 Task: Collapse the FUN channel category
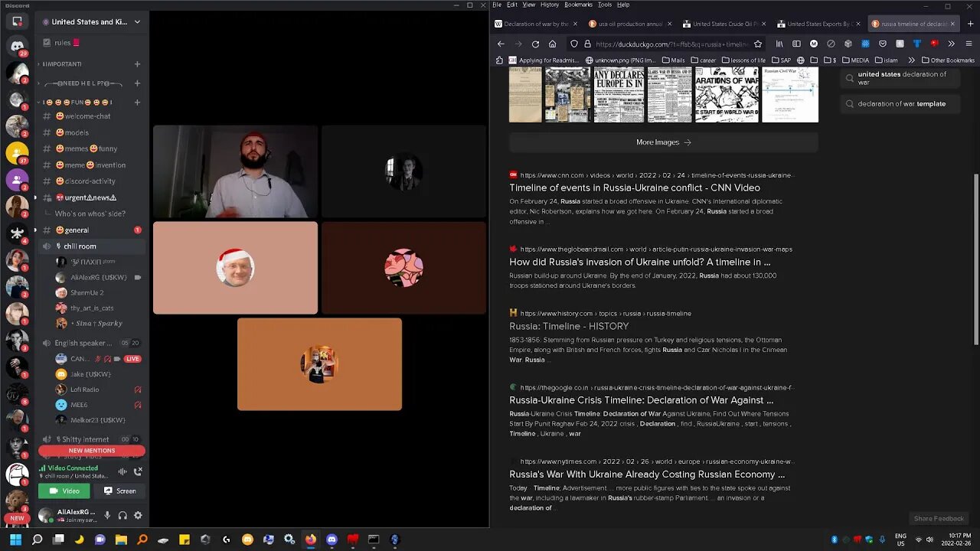pyautogui.click(x=74, y=102)
